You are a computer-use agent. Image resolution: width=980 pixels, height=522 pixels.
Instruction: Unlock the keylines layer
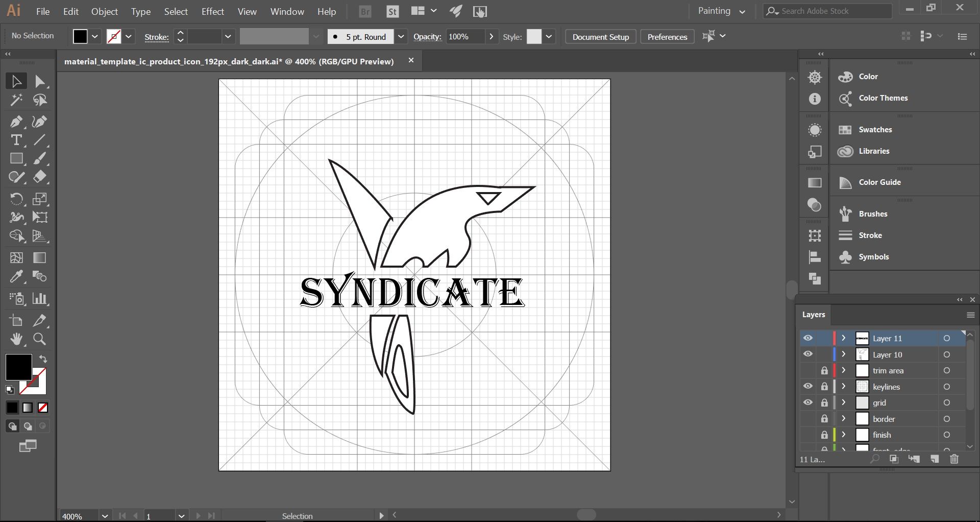(824, 387)
